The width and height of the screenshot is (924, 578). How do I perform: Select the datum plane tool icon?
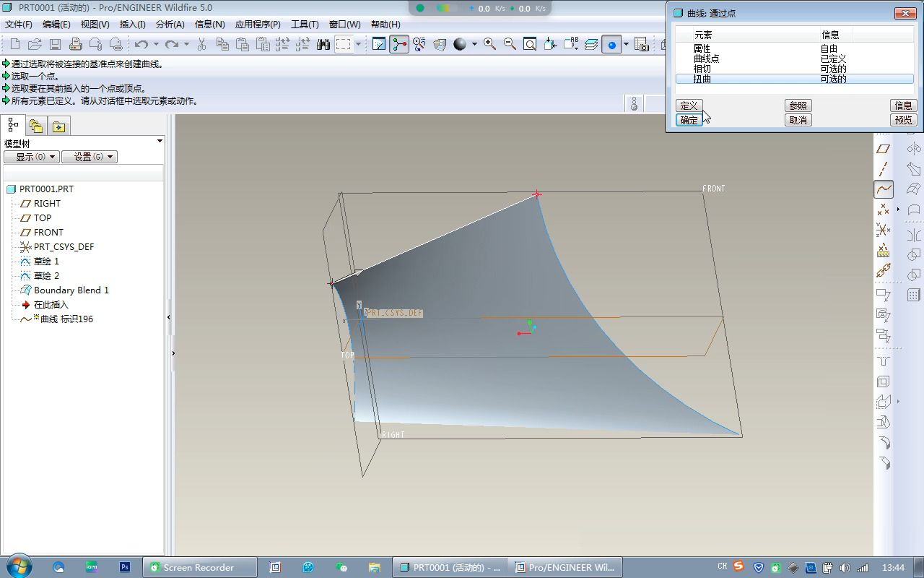[x=883, y=149]
